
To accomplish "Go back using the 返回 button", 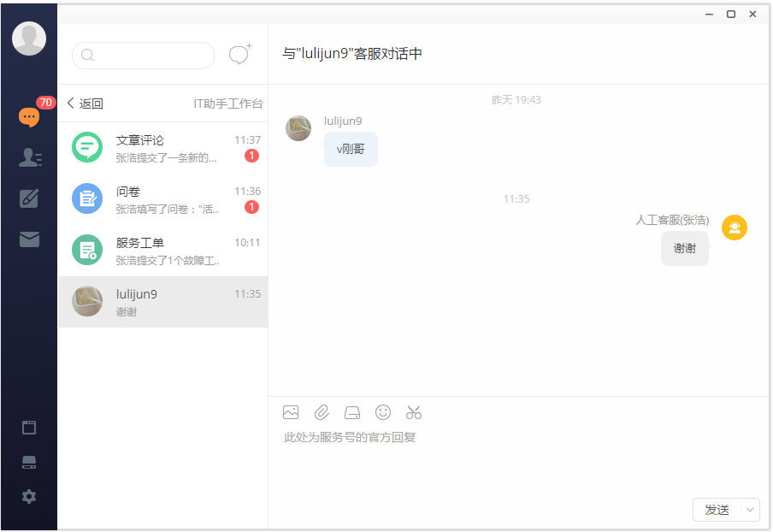I will pyautogui.click(x=85, y=103).
